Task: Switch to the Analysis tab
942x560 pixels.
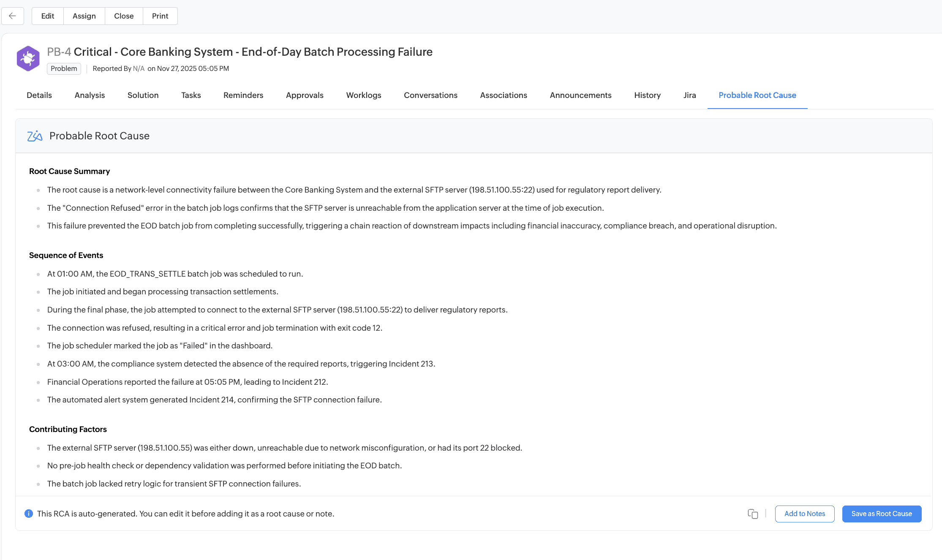Action: 89,95
